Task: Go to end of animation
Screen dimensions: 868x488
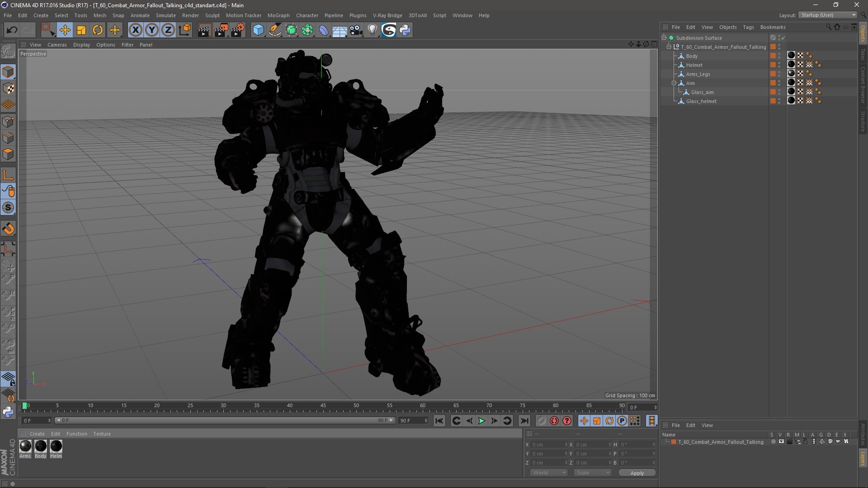Action: coord(524,421)
